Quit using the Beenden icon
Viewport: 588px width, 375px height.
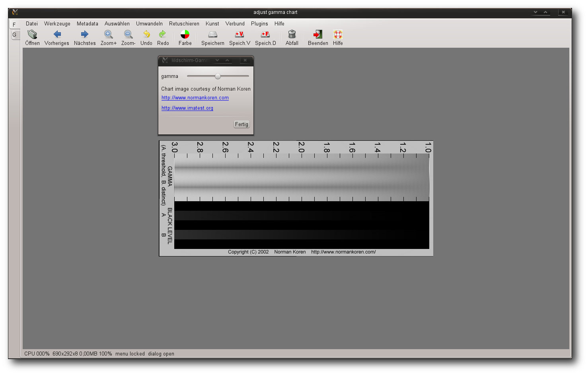[x=318, y=35]
